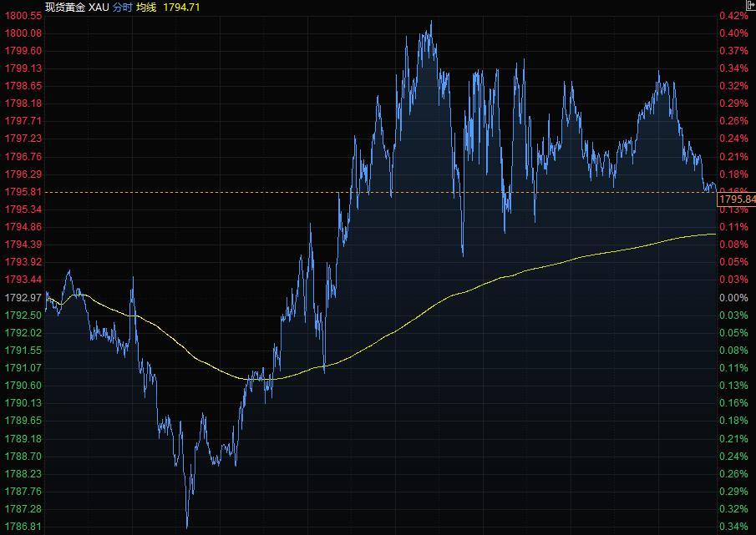Select the 分时 intraday chart label

pyautogui.click(x=122, y=7)
